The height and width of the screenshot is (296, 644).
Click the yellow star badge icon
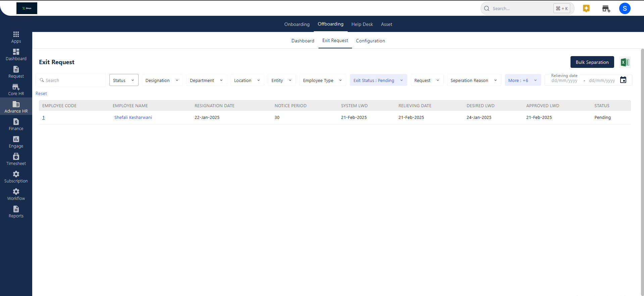[x=586, y=8]
